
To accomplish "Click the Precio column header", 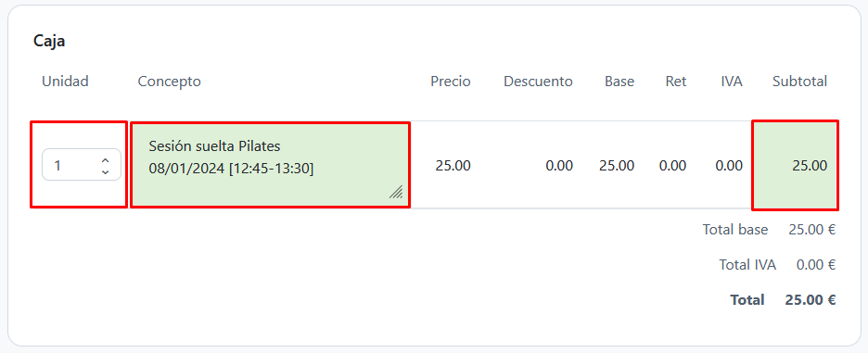I will pos(451,82).
